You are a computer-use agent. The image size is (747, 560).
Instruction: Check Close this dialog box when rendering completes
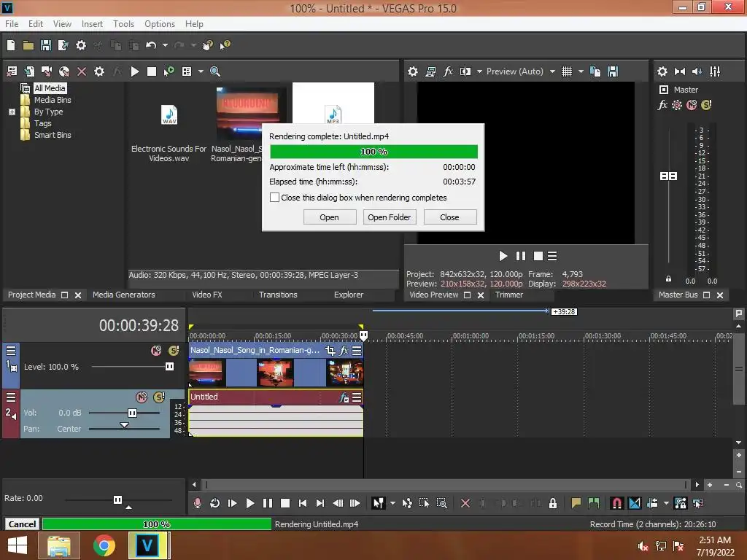[274, 197]
